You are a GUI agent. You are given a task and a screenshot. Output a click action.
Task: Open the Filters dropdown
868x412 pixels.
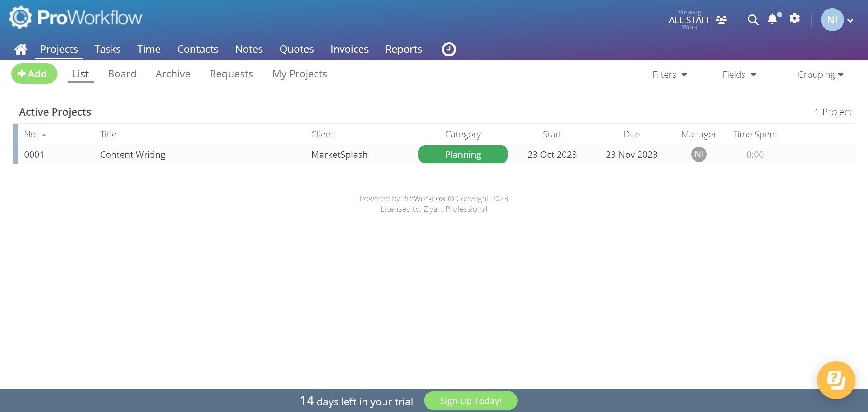[669, 74]
